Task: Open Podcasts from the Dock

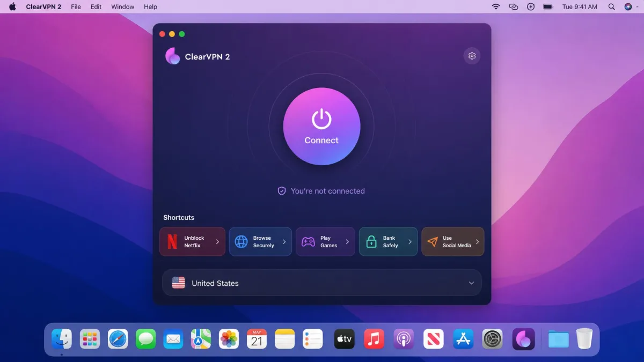Action: (x=404, y=339)
